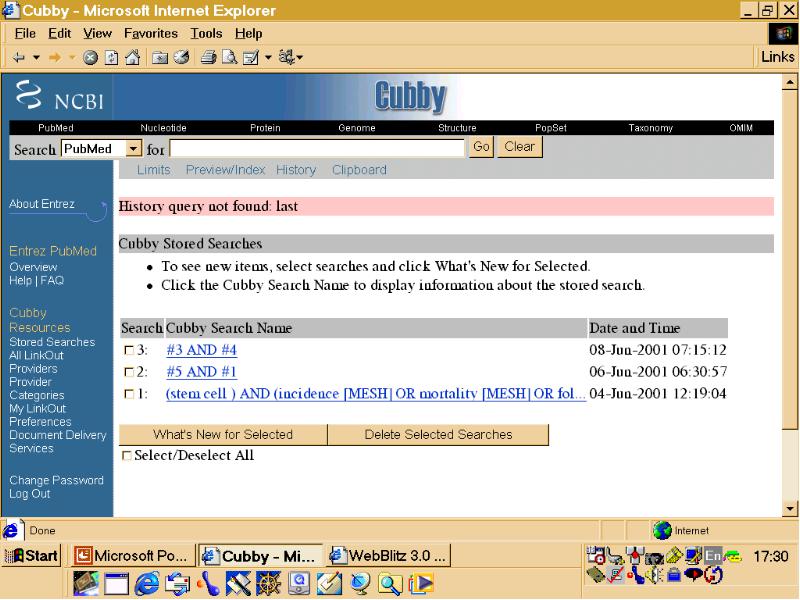Click the En language tray indicator
800x600 pixels.
pos(713,556)
